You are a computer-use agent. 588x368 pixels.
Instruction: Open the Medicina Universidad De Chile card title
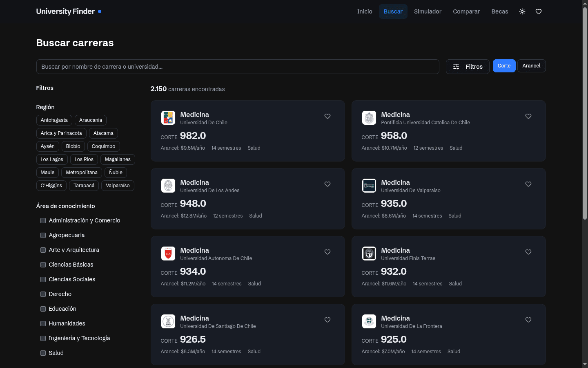point(195,115)
